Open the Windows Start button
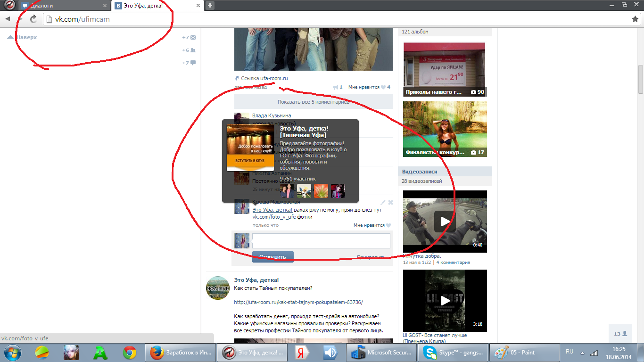This screenshot has height=362, width=644. click(x=12, y=352)
